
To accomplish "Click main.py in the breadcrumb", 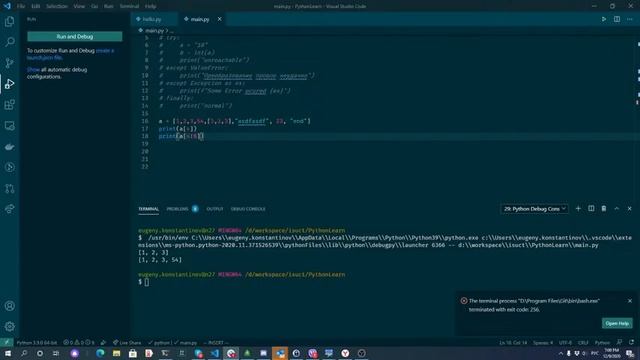I will coord(155,31).
